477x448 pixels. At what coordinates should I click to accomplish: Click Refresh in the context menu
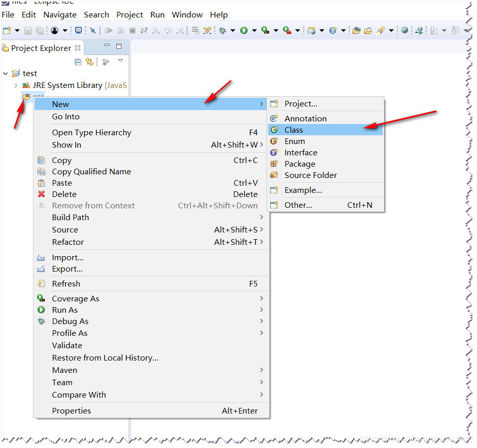click(151, 284)
